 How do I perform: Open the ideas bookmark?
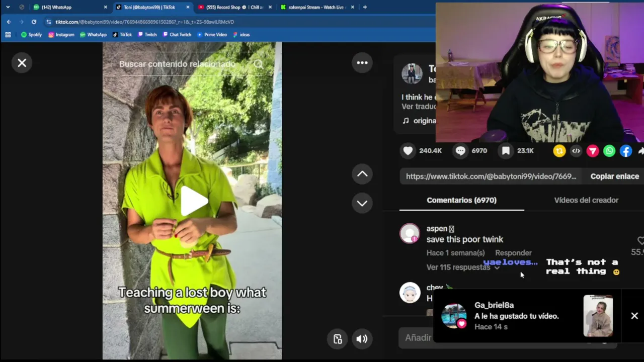tap(242, 35)
